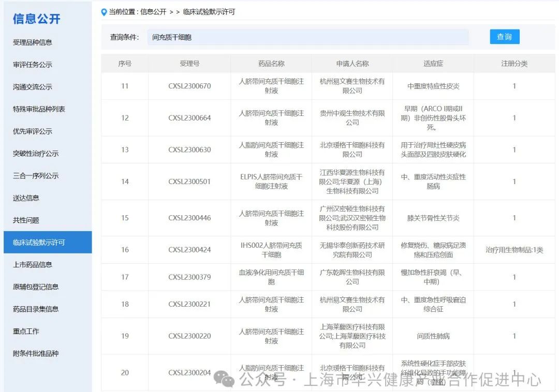Click the location pin icon beside 当前位置
The width and height of the screenshot is (559, 392).
pyautogui.click(x=104, y=12)
